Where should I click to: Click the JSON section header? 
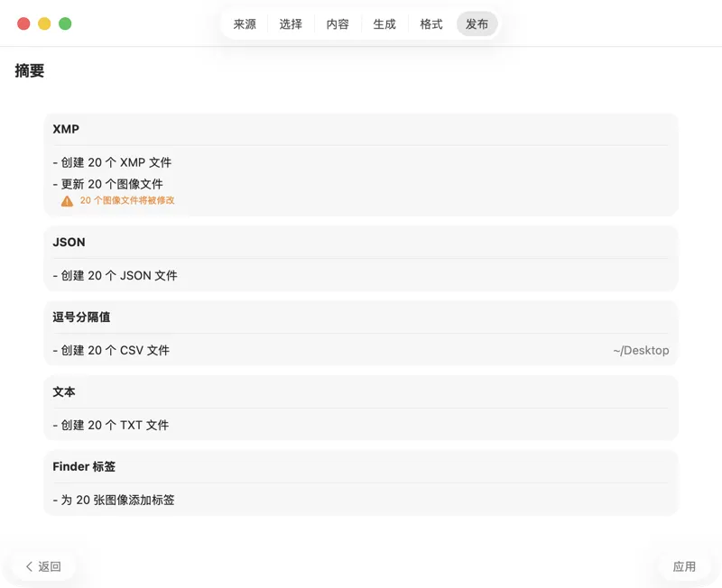(x=69, y=243)
